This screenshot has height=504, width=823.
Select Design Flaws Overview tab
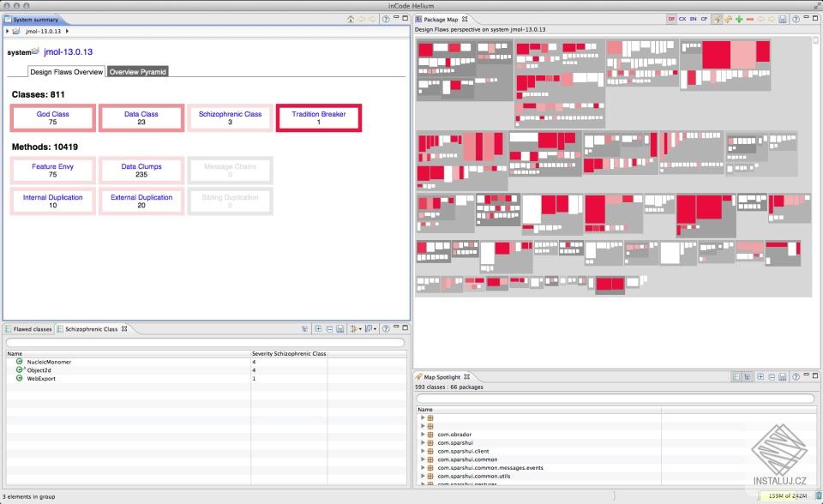(67, 72)
